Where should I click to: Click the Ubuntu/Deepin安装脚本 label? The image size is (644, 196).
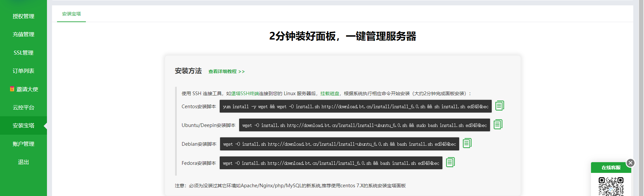209,125
